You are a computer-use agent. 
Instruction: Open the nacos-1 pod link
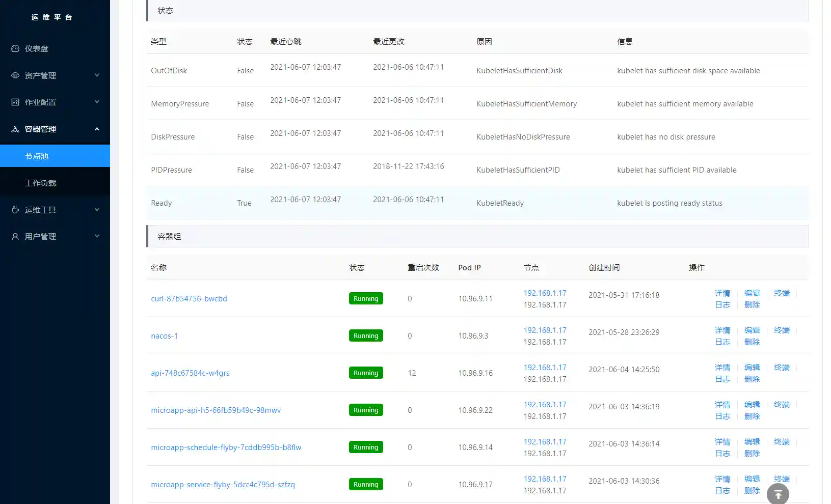(165, 336)
